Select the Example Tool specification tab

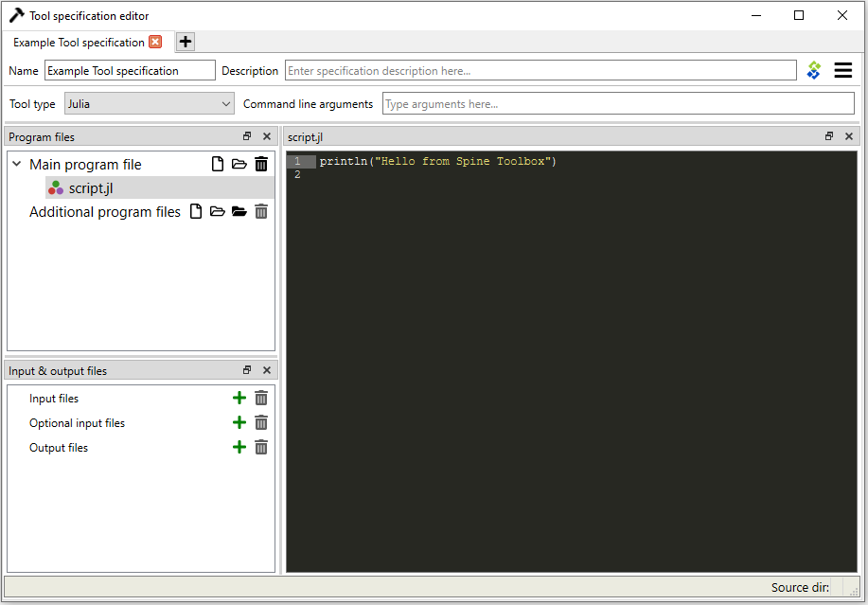point(79,43)
